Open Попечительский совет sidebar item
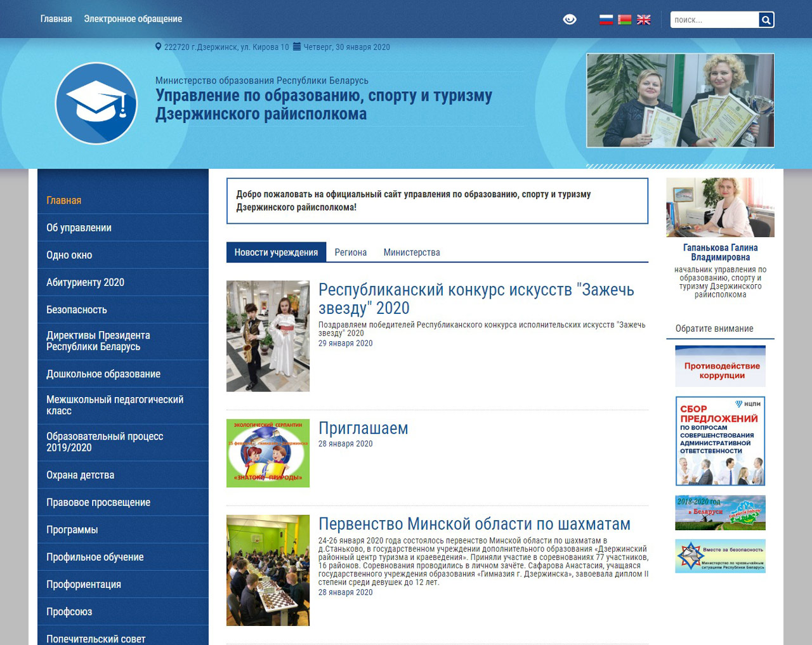 123,637
